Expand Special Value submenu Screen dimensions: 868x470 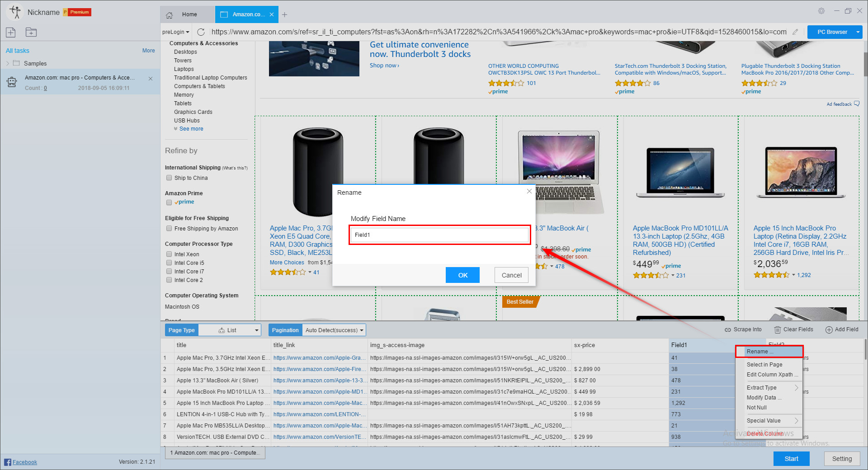773,421
